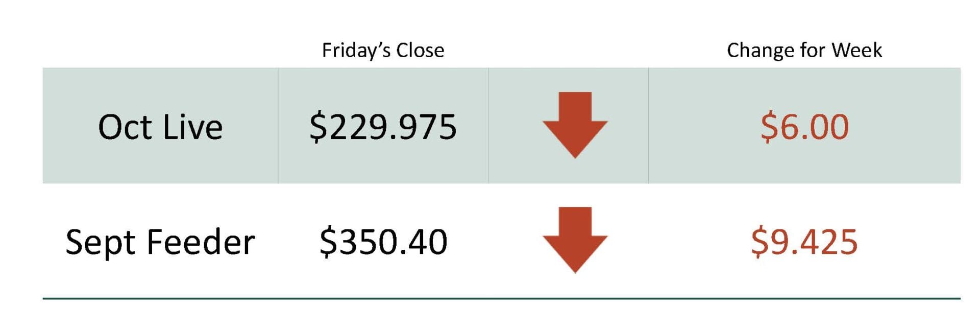Viewport: 980px width, 329px height.
Task: Click the blank header space above Oct Live
Action: [160, 50]
